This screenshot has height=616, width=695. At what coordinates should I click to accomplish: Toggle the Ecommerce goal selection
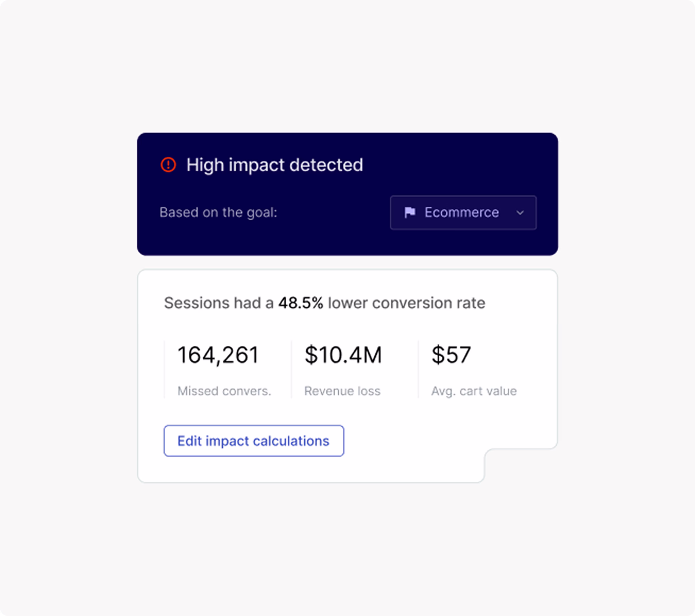click(463, 213)
